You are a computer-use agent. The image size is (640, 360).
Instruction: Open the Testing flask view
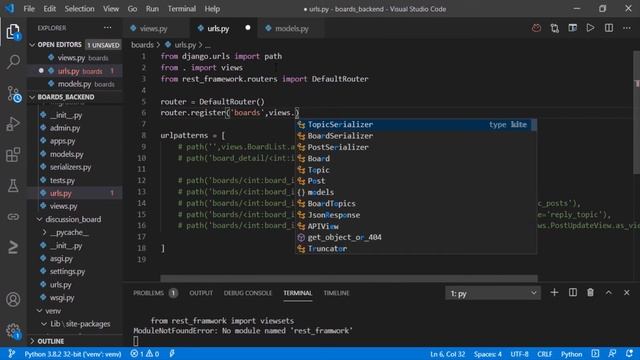click(x=13, y=186)
